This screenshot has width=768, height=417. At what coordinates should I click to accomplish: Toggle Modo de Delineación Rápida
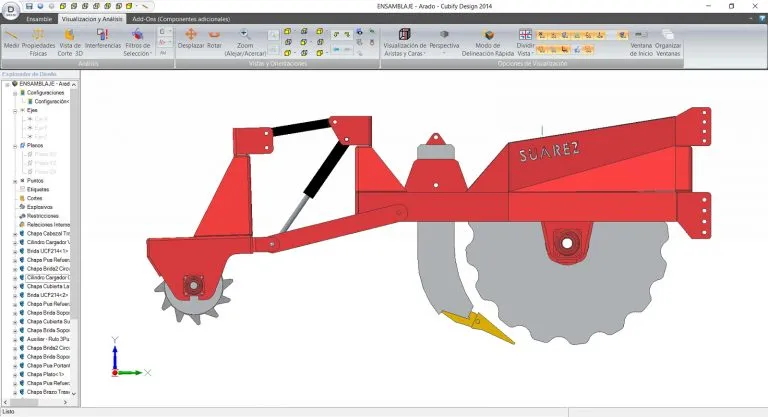(488, 40)
